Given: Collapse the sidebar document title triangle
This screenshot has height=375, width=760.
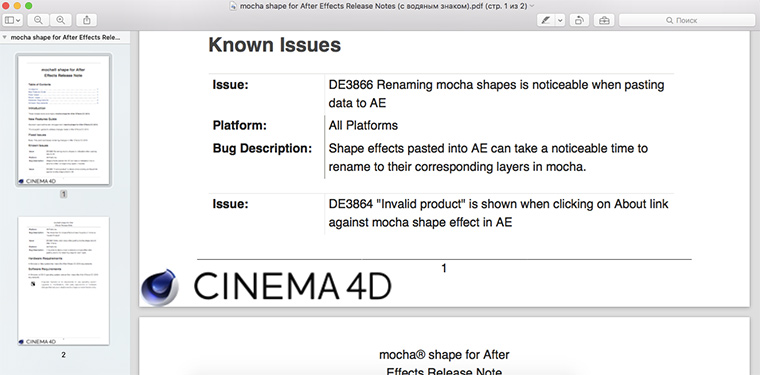Looking at the screenshot, I should coord(5,37).
